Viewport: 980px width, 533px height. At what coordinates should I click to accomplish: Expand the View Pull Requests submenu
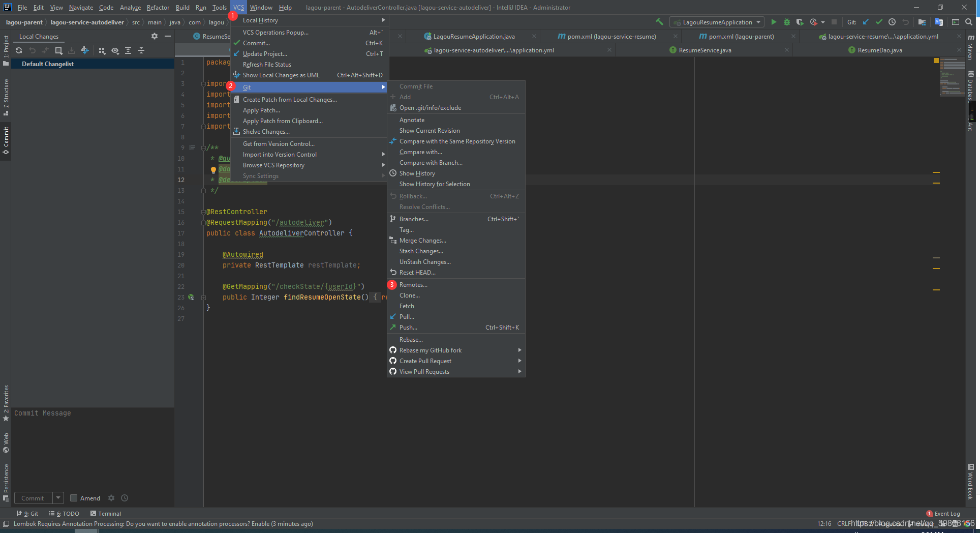pos(456,372)
